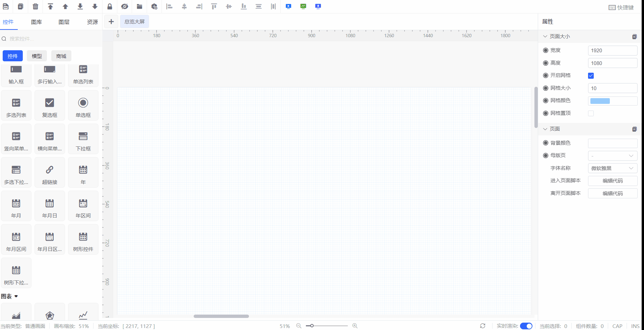Click the crossed-eye hide icon
This screenshot has height=330, width=644.
pos(125,6)
